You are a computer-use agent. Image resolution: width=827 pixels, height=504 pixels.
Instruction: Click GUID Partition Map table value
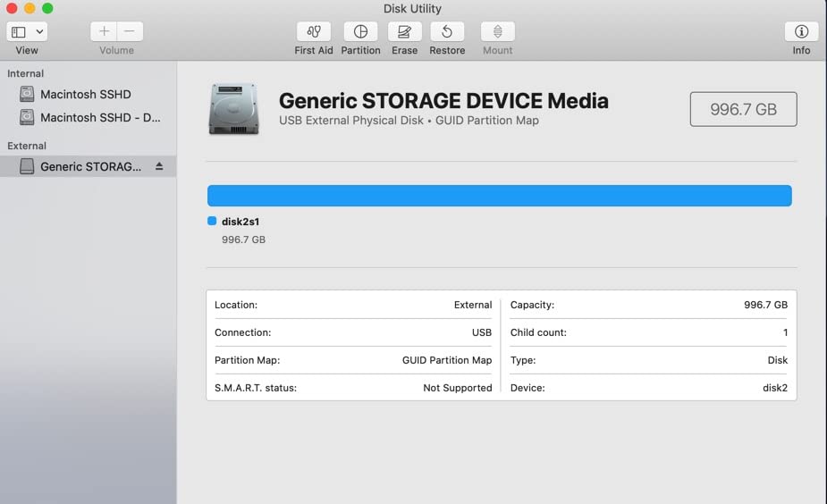click(447, 360)
